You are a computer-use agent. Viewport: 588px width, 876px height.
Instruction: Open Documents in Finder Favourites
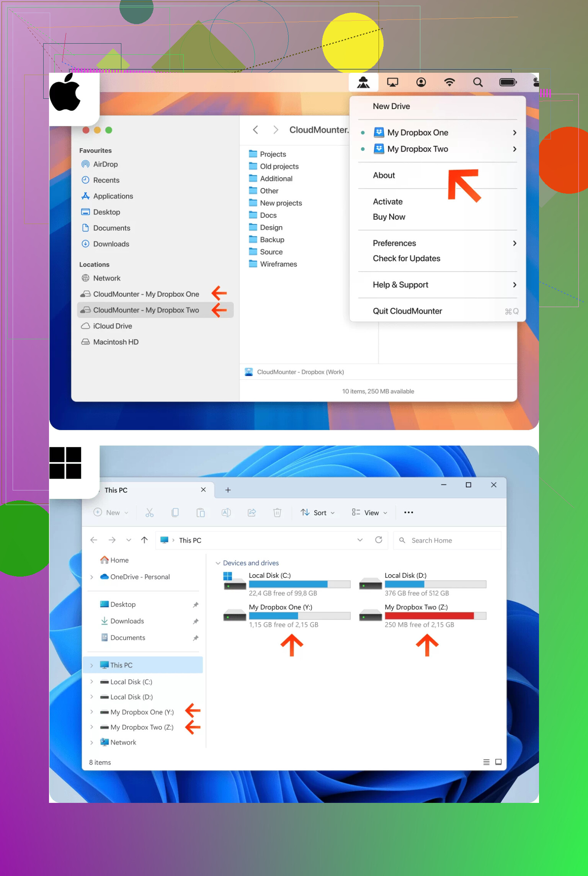[x=111, y=228]
